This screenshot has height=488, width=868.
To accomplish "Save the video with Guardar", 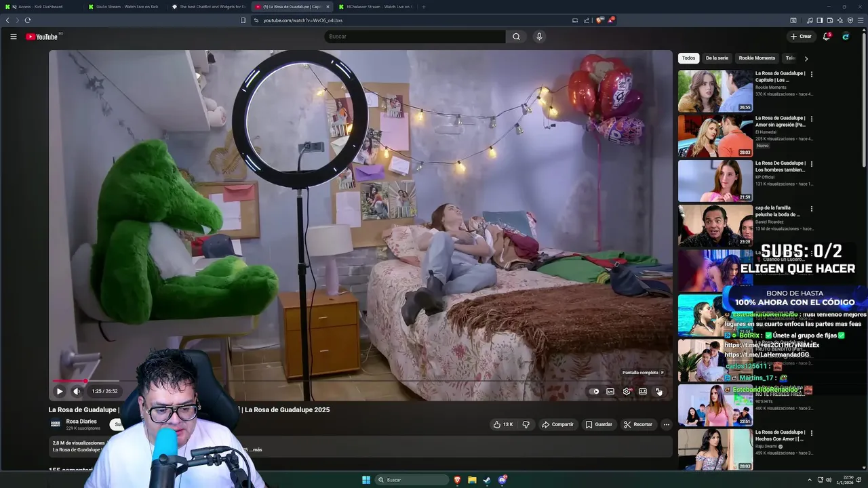I will (x=599, y=424).
